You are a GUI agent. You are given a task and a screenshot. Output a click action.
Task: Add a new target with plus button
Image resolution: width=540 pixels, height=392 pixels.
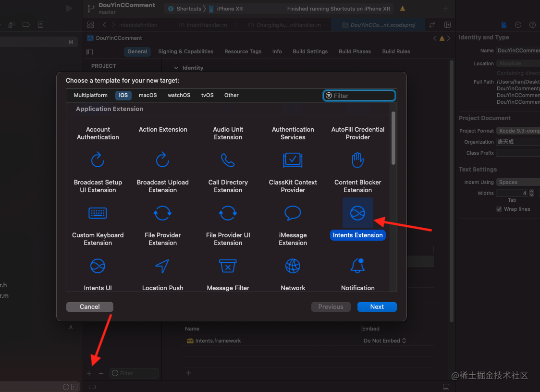pos(89,373)
